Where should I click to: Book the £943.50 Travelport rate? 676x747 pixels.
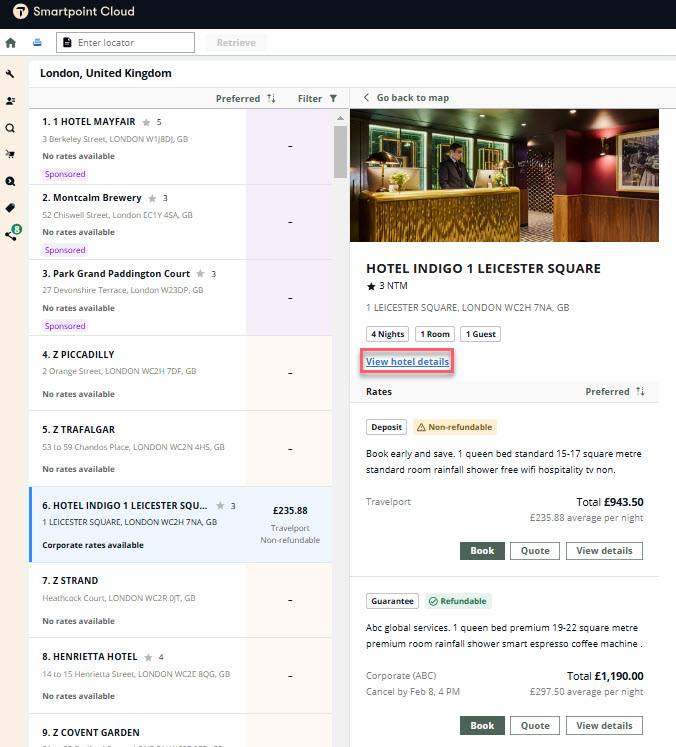pos(482,551)
